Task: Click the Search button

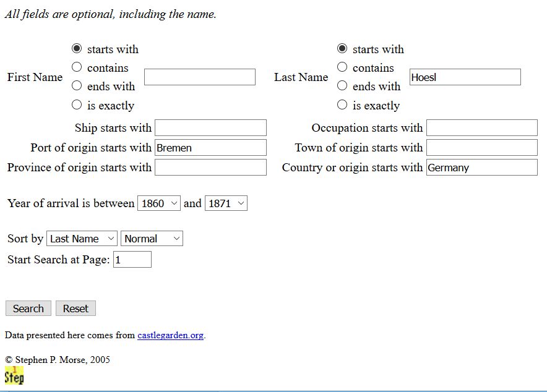Action: tap(28, 309)
